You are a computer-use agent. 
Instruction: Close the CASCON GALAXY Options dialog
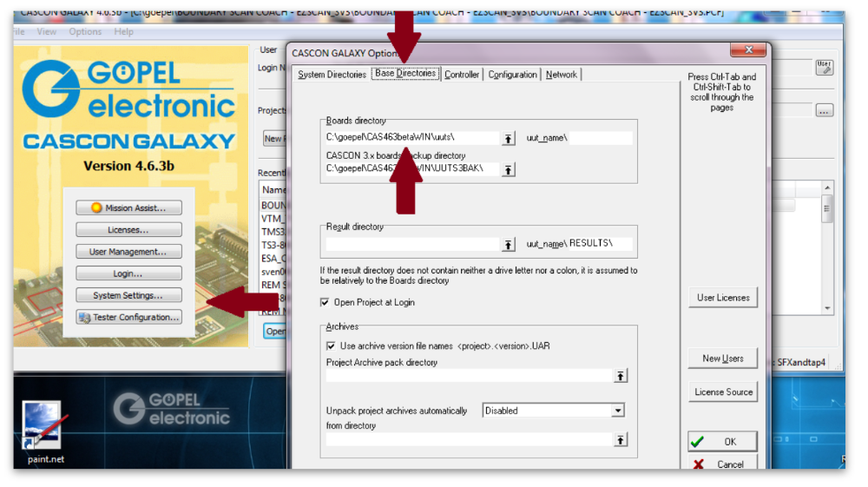(748, 49)
